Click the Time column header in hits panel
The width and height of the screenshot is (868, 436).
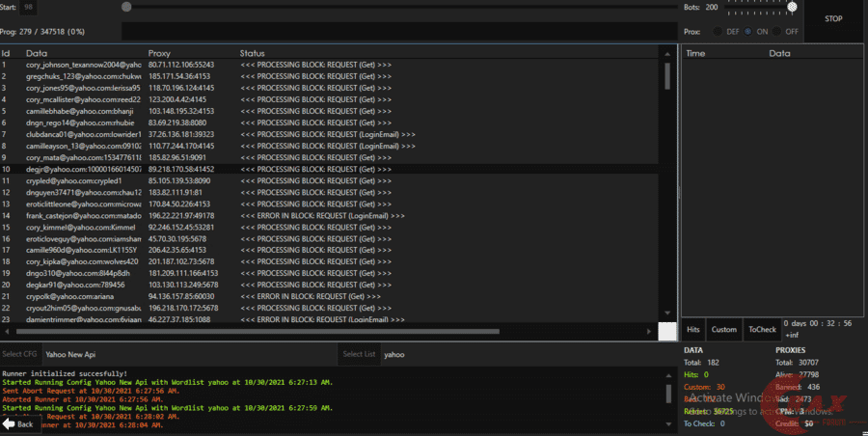click(695, 53)
